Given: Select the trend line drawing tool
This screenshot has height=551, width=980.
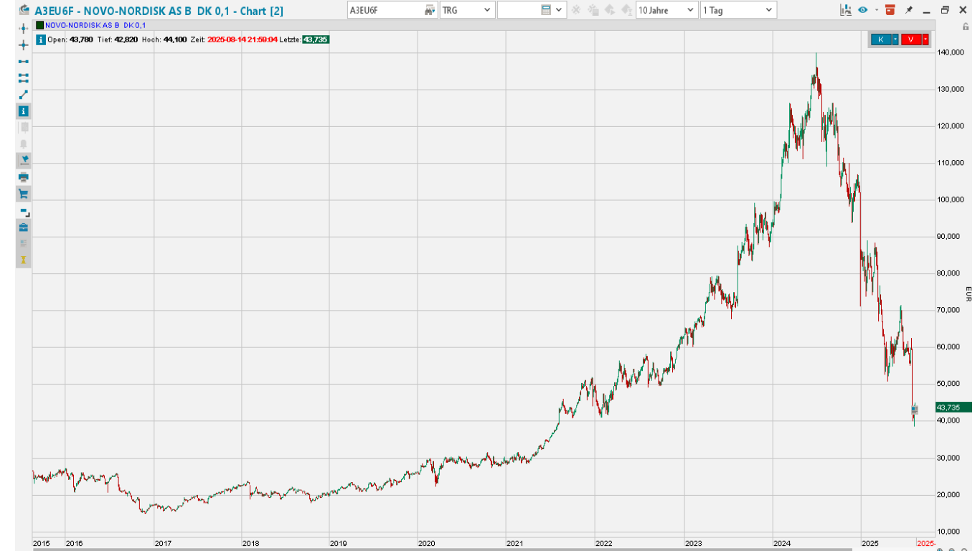Looking at the screenshot, I should point(24,94).
